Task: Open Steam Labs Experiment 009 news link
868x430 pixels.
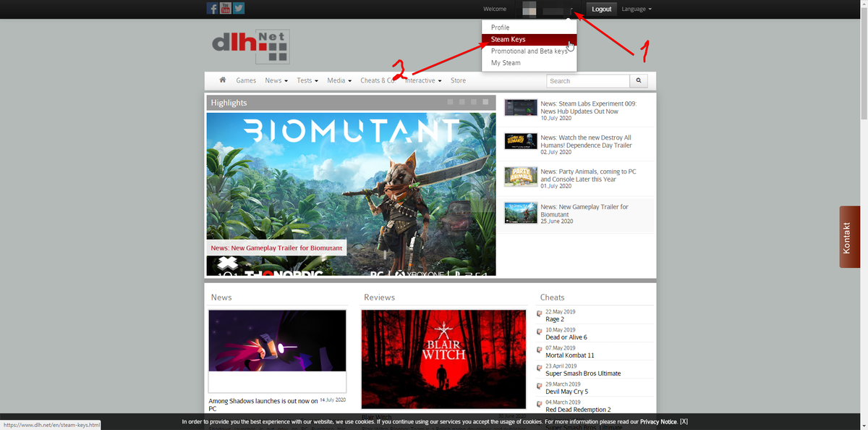Action: click(x=588, y=107)
